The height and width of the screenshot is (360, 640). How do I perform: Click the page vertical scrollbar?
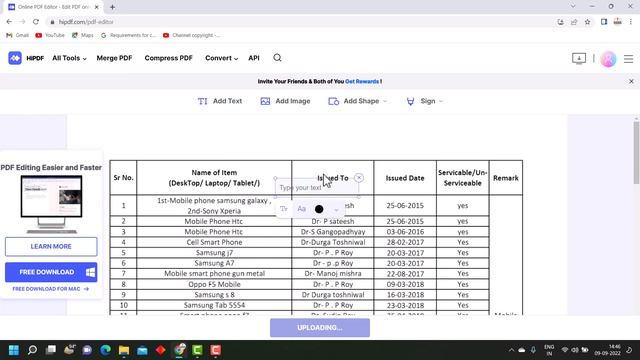tap(636, 153)
